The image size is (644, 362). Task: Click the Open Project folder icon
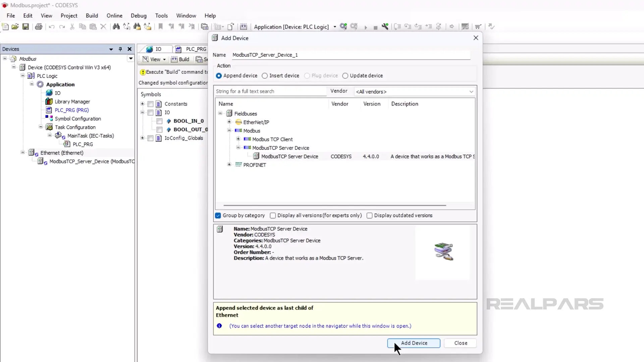click(x=15, y=26)
